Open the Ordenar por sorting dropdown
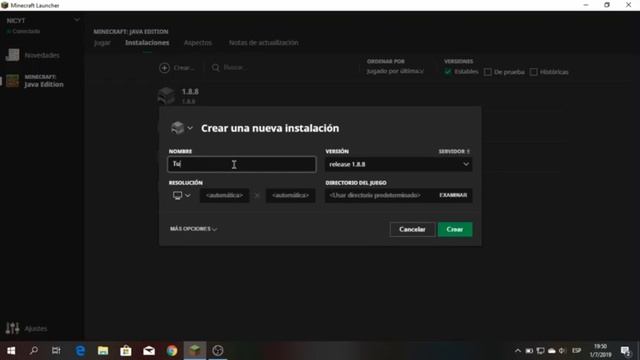 point(395,71)
